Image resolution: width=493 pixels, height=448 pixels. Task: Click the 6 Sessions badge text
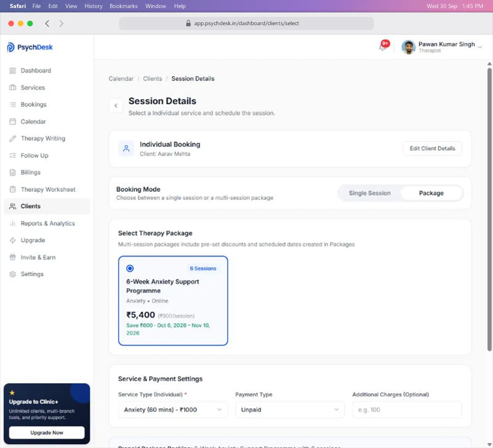click(203, 268)
